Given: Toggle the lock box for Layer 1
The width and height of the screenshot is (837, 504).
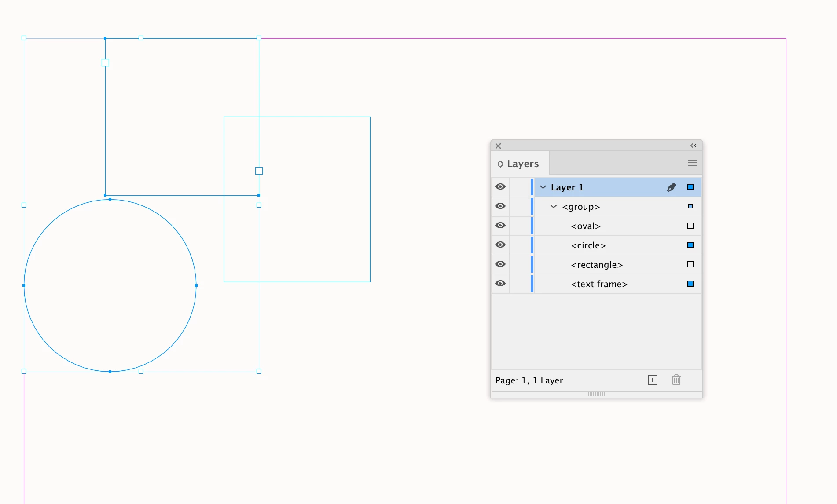Looking at the screenshot, I should point(519,187).
